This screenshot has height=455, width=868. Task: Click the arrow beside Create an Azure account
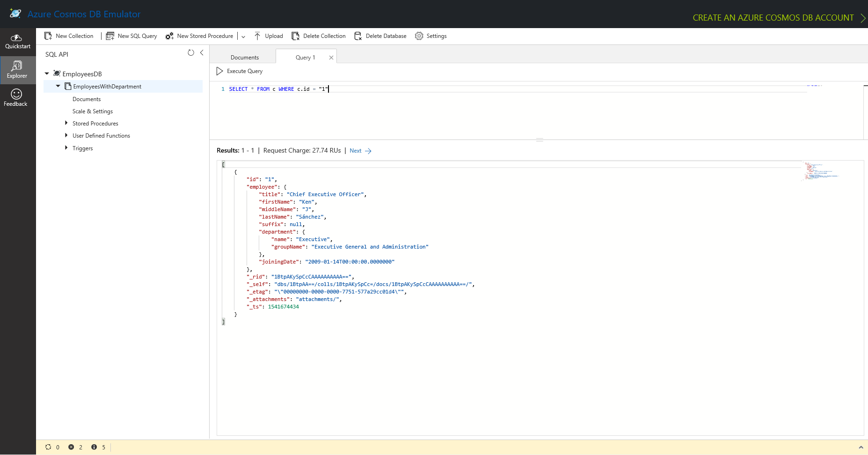[x=863, y=18]
